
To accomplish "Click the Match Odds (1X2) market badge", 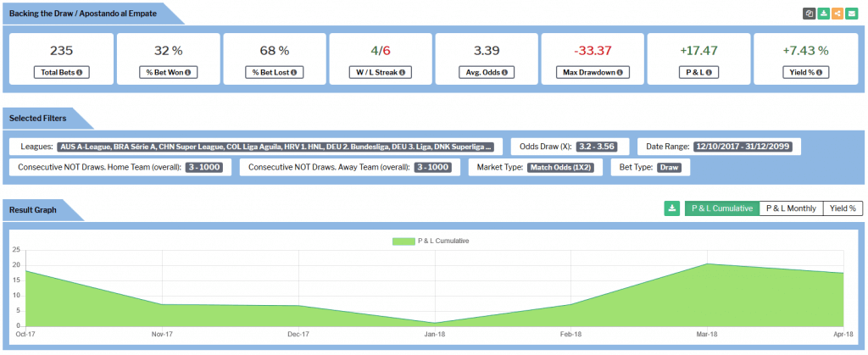I will click(x=559, y=167).
